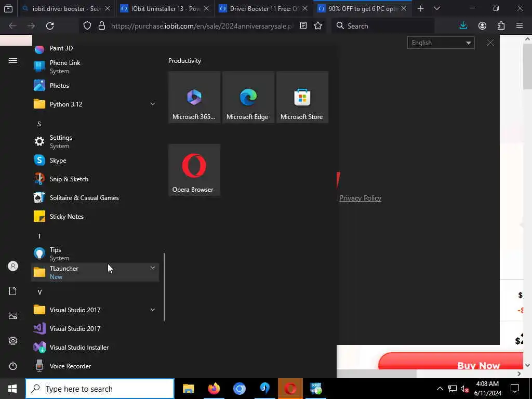
Task: Open the Microsoft 365 tile
Action: click(x=194, y=97)
